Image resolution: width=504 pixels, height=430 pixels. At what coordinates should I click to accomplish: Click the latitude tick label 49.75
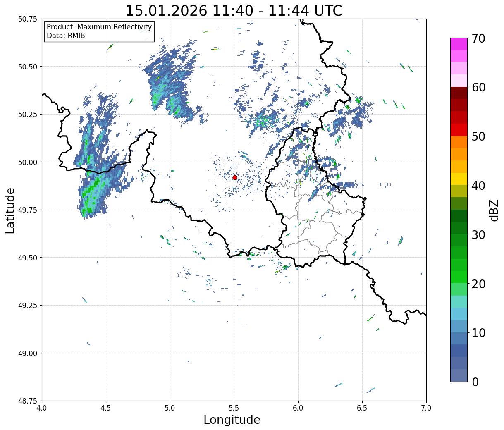pos(28,210)
